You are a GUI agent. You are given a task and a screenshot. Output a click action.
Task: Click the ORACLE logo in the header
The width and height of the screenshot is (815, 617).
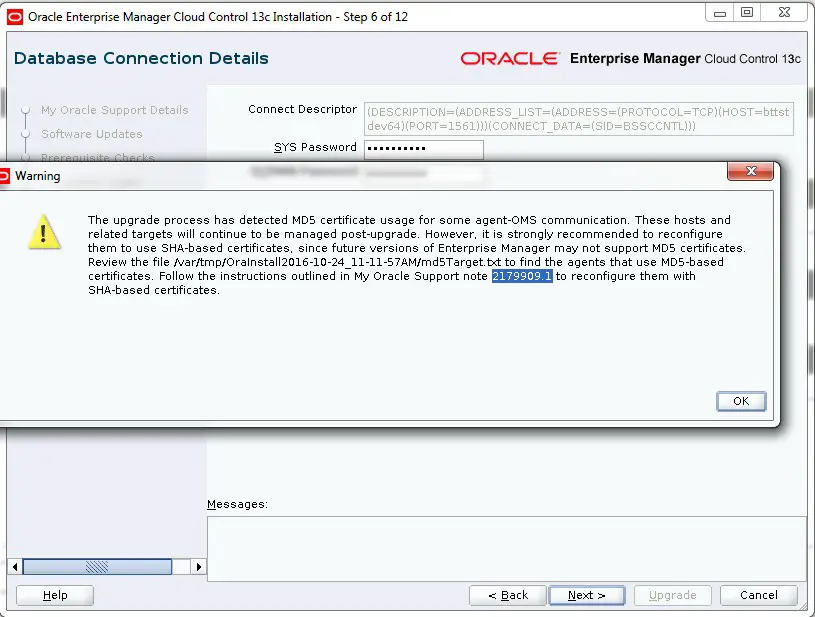click(510, 58)
